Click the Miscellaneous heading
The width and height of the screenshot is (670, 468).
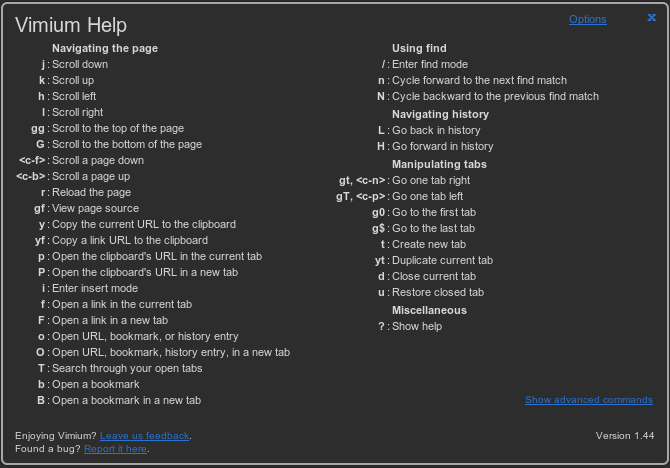(430, 310)
